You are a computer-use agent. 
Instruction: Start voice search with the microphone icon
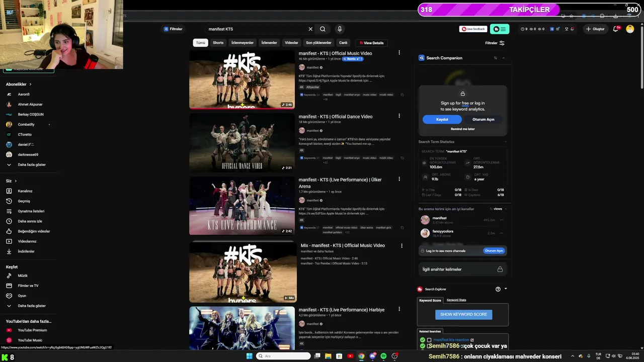click(340, 29)
